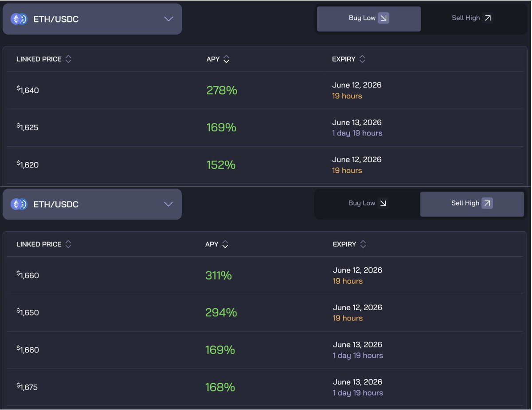Click the June 13, 2026 expiry in the $1,625 row
Viewport: 532px width, 410px height.
coord(357,122)
